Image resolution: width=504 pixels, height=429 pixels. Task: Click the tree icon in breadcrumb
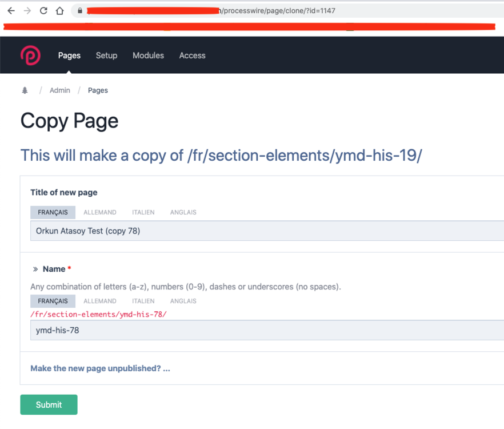click(25, 90)
